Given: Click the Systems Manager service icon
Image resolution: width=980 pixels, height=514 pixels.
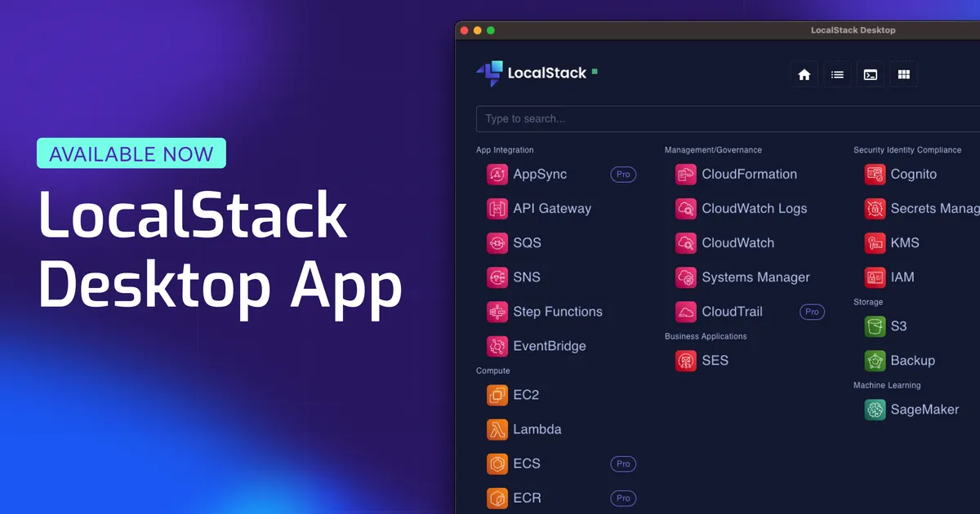Looking at the screenshot, I should coord(686,277).
